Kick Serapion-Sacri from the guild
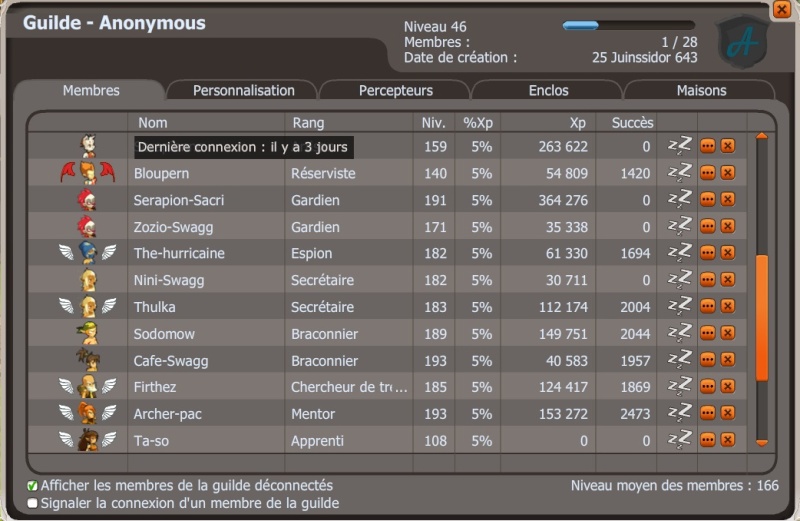This screenshot has height=521, width=800. 728,199
